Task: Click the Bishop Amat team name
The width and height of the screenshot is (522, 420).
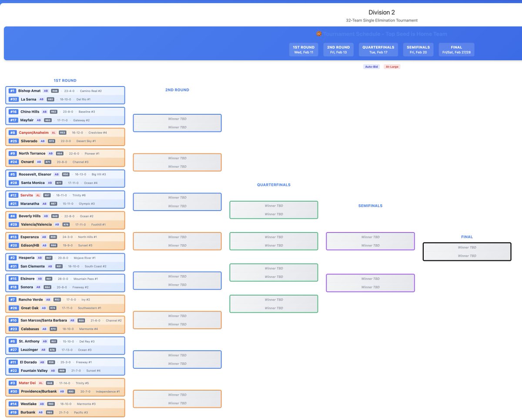Action: pyautogui.click(x=30, y=91)
